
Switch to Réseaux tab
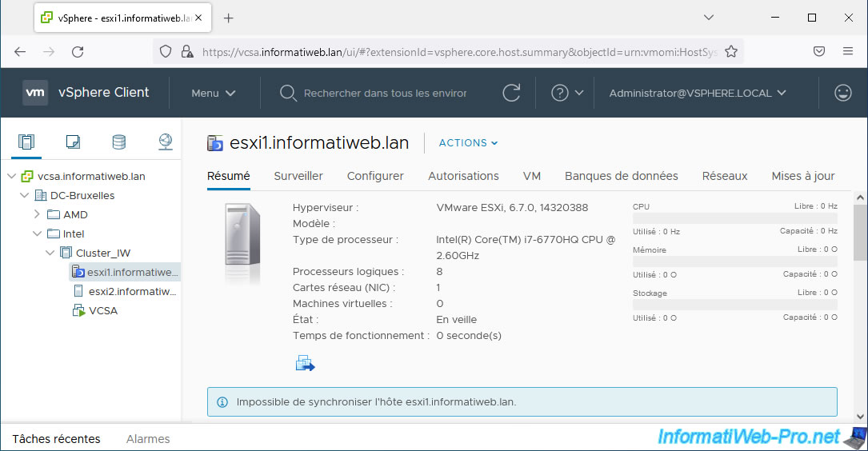pos(725,176)
